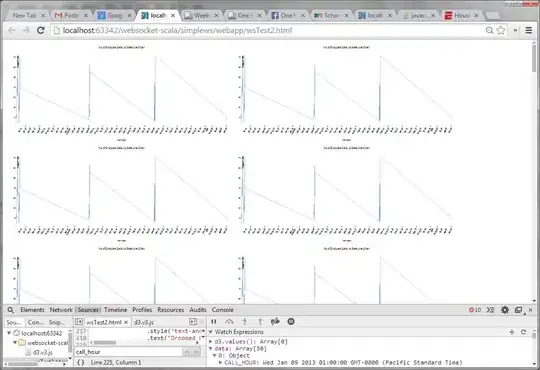Open the Network panel tab
540x370 pixels.
click(61, 310)
